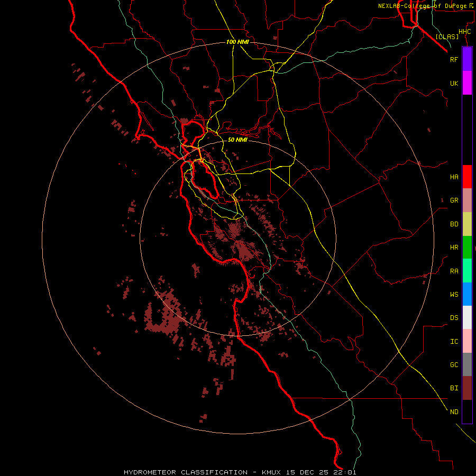
Task: Click the dark green HR swatch
Action: point(467,248)
